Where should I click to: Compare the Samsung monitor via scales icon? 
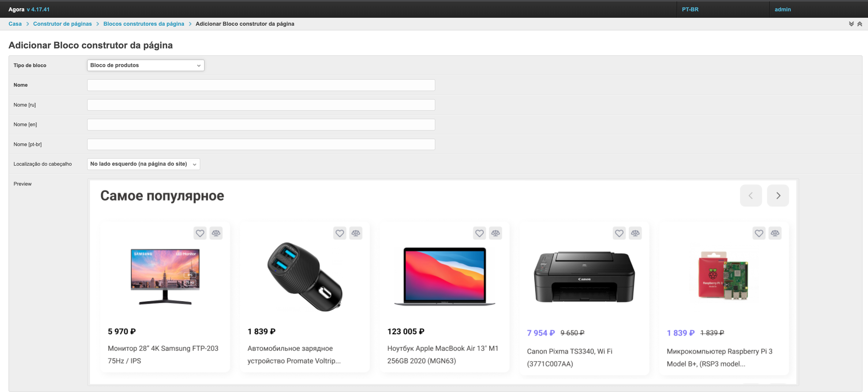[216, 233]
